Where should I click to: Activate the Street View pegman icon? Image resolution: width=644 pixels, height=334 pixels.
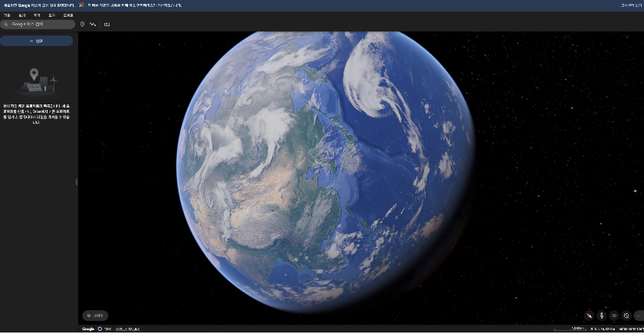[602, 316]
